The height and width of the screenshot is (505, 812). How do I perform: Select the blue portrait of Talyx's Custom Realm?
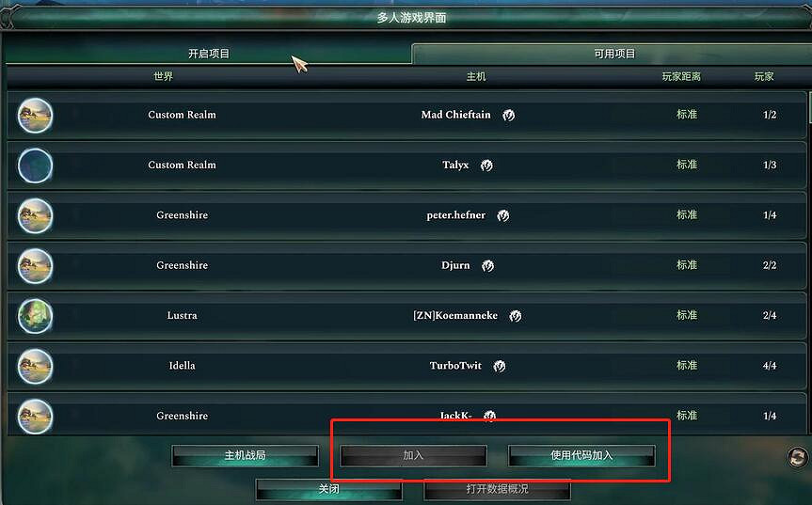(x=35, y=166)
